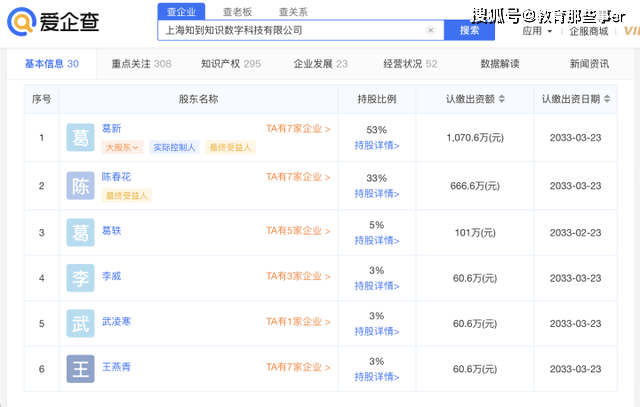Sort by 认缴出资日期 column arrows
Image resolution: width=640 pixels, height=407 pixels.
click(606, 99)
